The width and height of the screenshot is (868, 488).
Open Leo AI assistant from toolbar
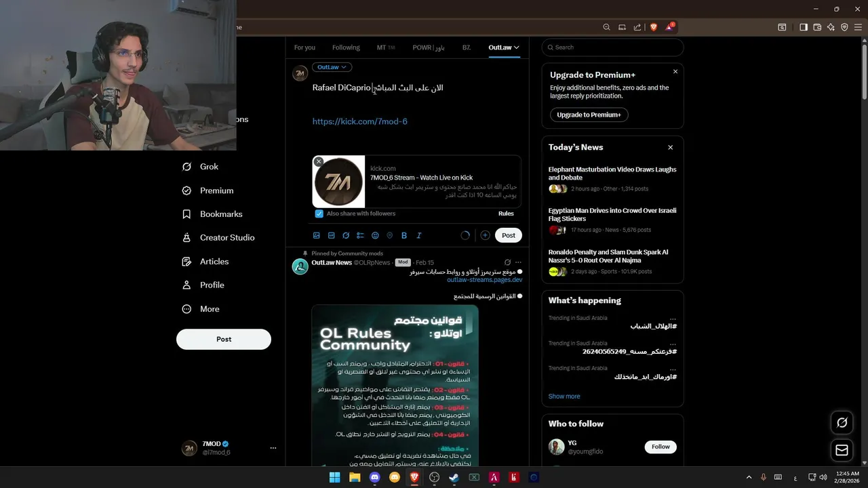click(831, 27)
